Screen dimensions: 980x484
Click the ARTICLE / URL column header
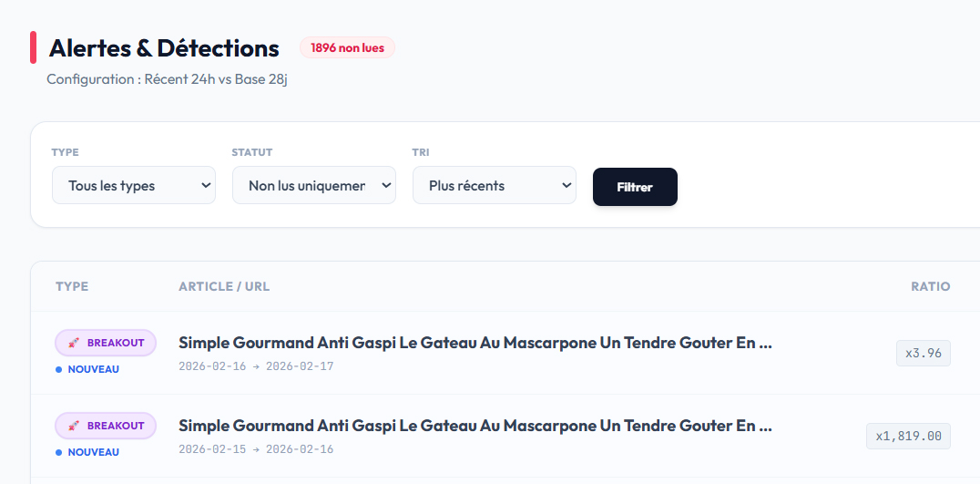tap(224, 286)
